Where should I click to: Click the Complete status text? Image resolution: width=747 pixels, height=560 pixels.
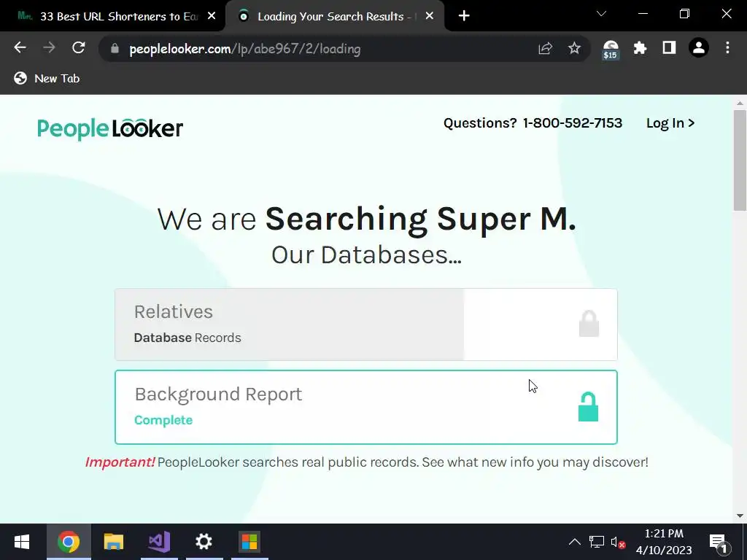[163, 420]
